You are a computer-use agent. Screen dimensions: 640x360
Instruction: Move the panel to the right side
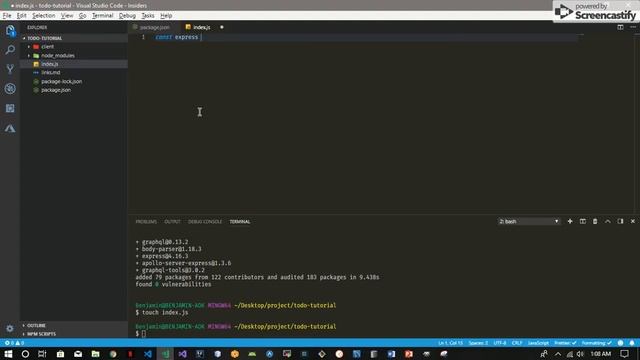point(620,221)
